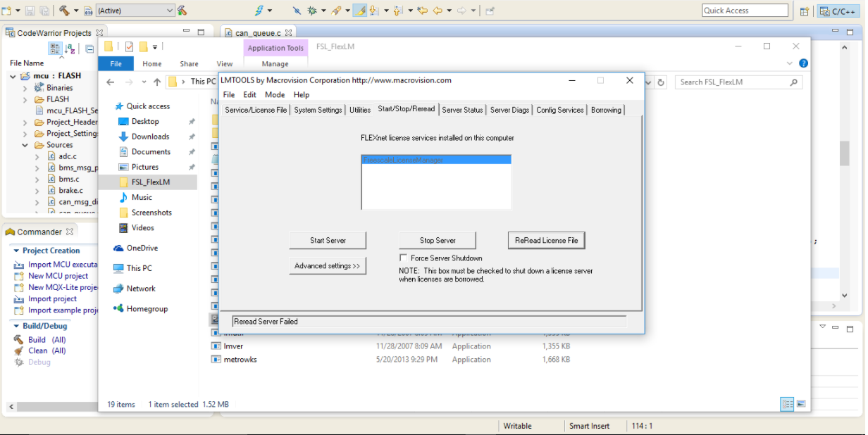Enable the Force Server Shutdown checkbox
This screenshot has width=868, height=435.
pos(404,258)
